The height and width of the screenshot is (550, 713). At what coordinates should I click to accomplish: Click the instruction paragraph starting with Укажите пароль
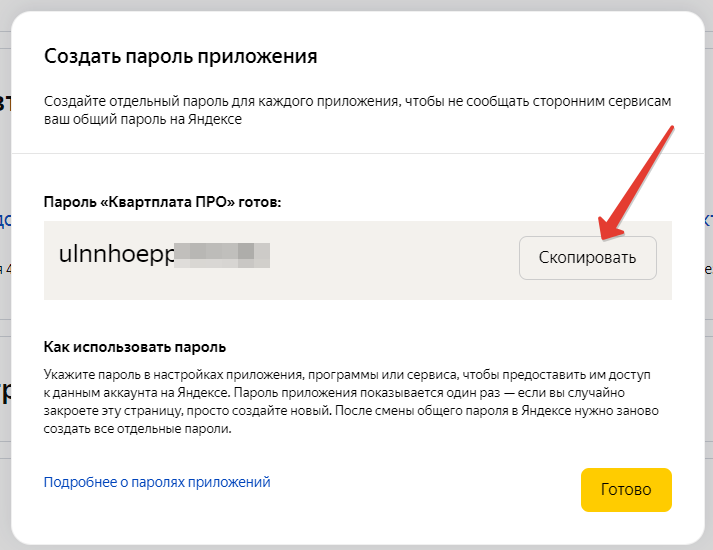coord(351,401)
